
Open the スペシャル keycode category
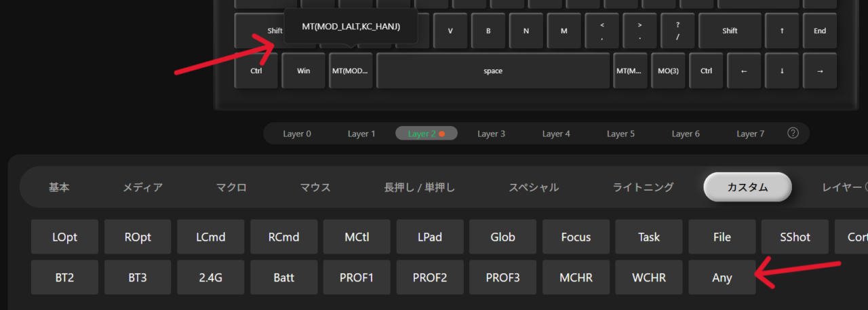coord(534,187)
